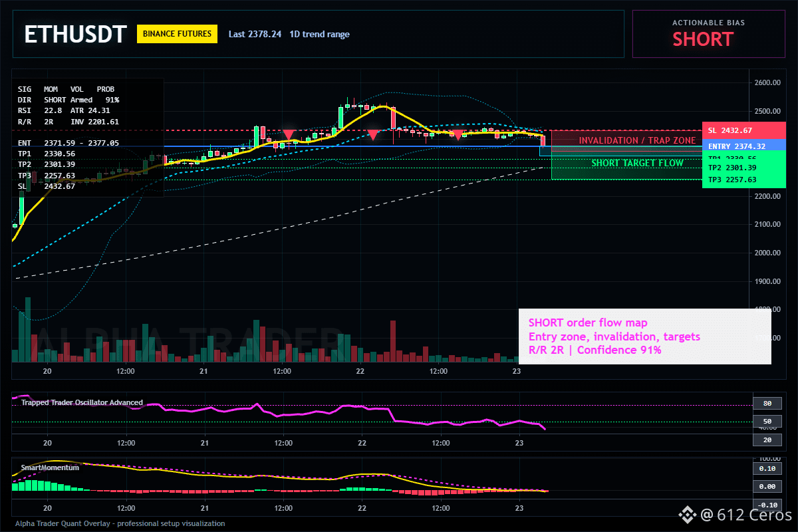The width and height of the screenshot is (798, 532).
Task: Click the red signal triangle near 21 12:00
Action: point(289,134)
